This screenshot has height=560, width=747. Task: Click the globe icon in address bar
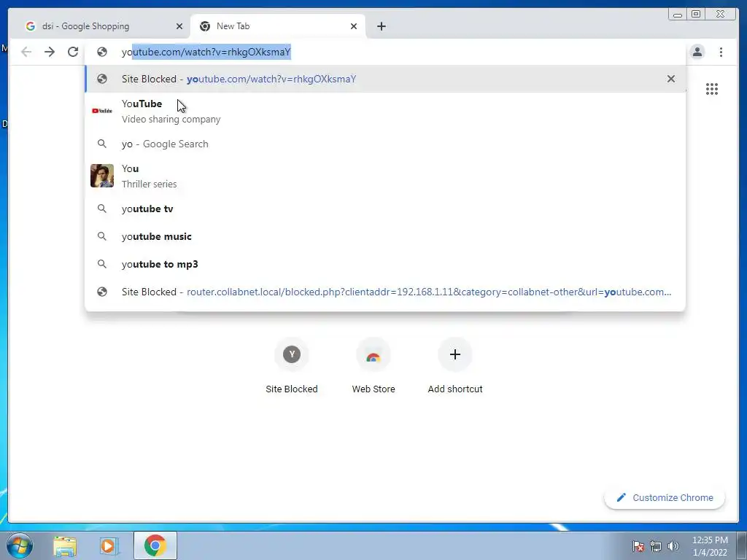(x=102, y=52)
